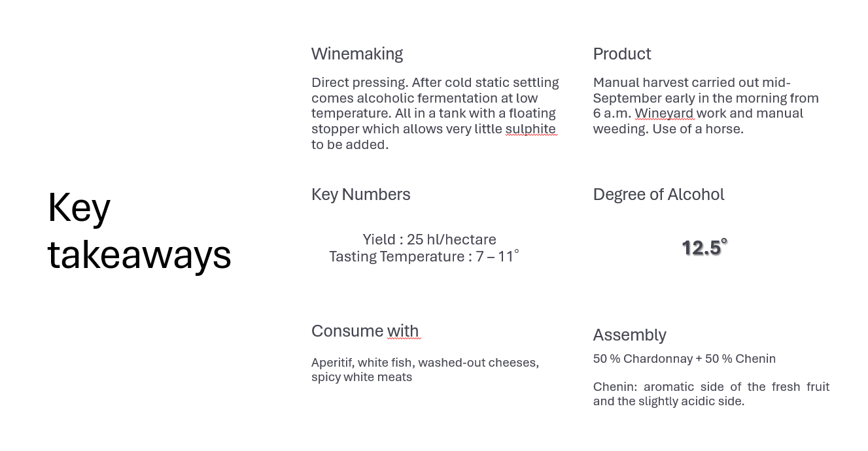Screen dimensions: 868x451
Task: Click the 'Direct pressing' winemaking paragraph
Action: (435, 113)
